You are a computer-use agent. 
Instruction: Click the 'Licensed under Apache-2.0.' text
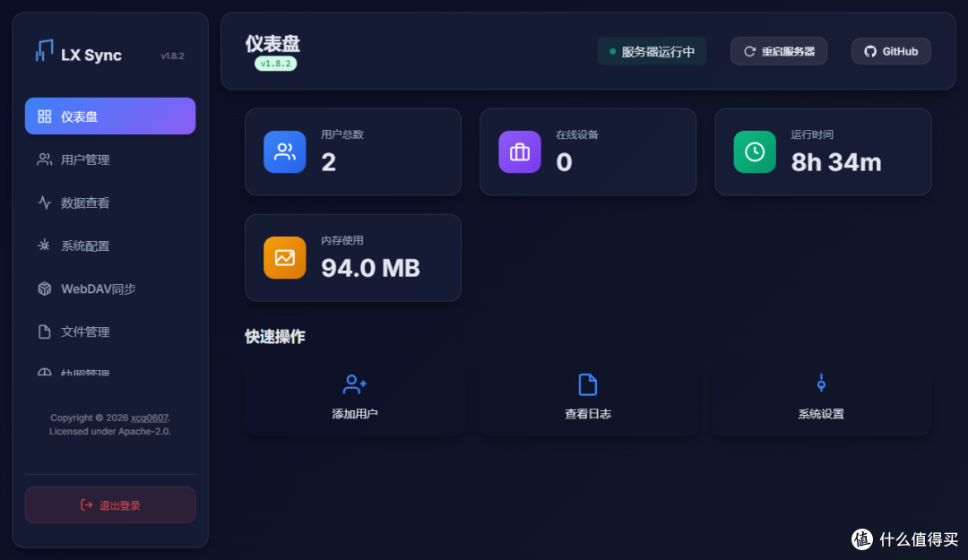click(110, 432)
